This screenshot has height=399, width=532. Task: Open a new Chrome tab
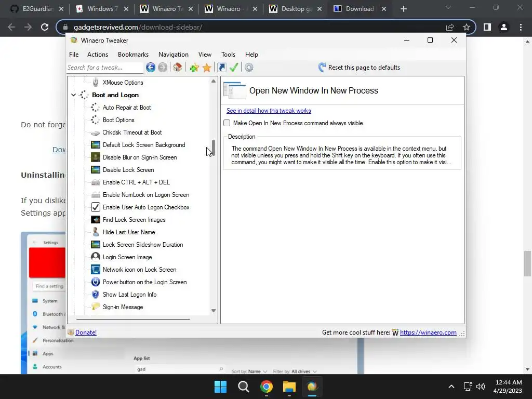click(x=403, y=9)
